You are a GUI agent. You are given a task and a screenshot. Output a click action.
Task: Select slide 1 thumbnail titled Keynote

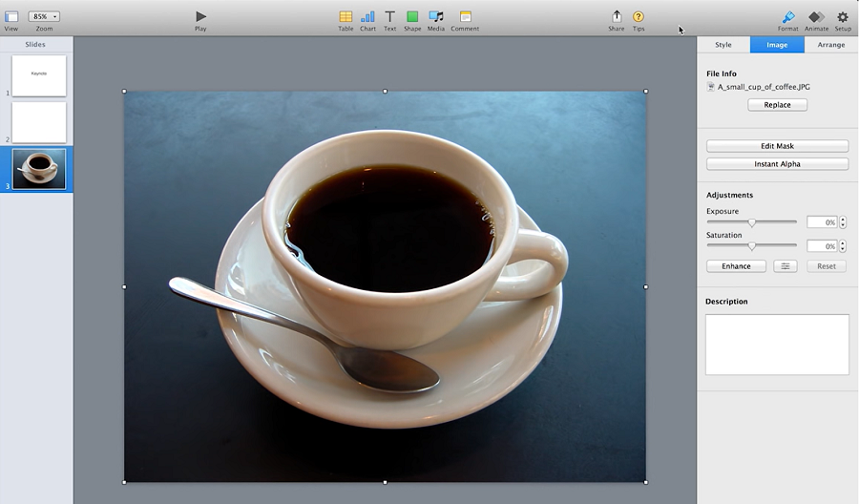tap(39, 75)
